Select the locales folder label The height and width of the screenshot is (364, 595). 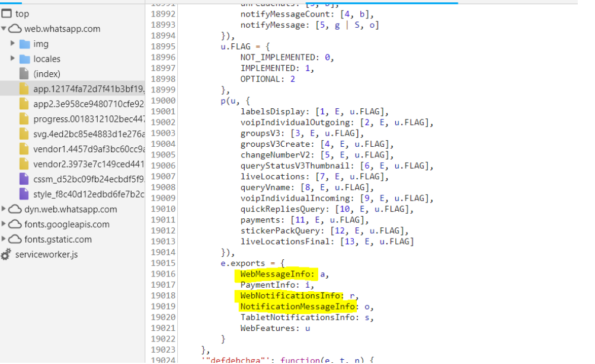47,59
